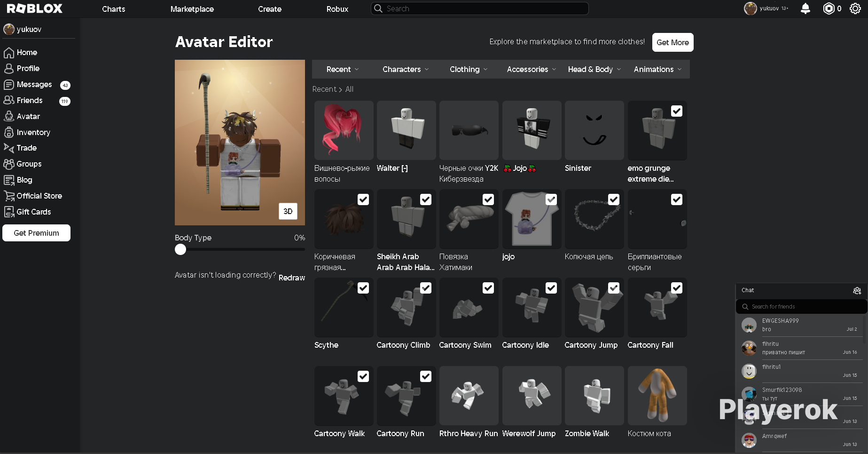Click the sidebar yukuov profile avatar

[x=8, y=29]
